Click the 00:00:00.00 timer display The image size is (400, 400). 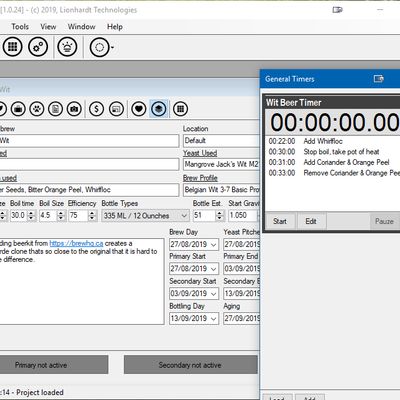tap(334, 122)
